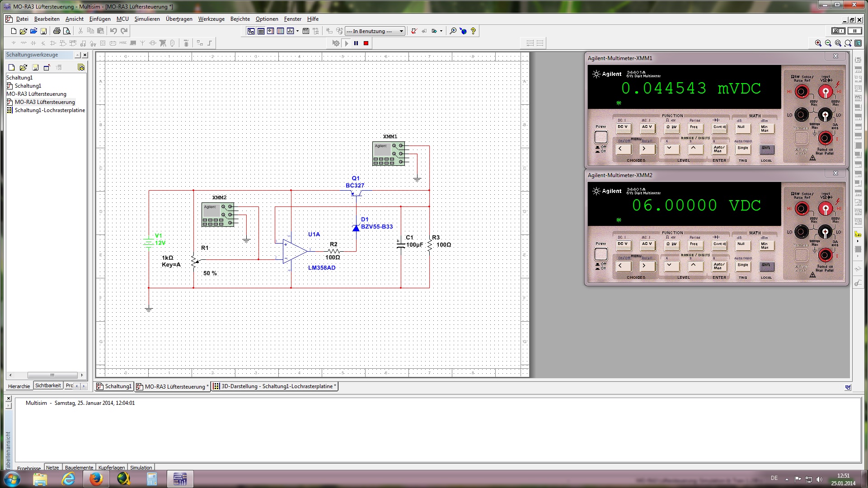Toggle the design toolbox view button

(x=251, y=31)
